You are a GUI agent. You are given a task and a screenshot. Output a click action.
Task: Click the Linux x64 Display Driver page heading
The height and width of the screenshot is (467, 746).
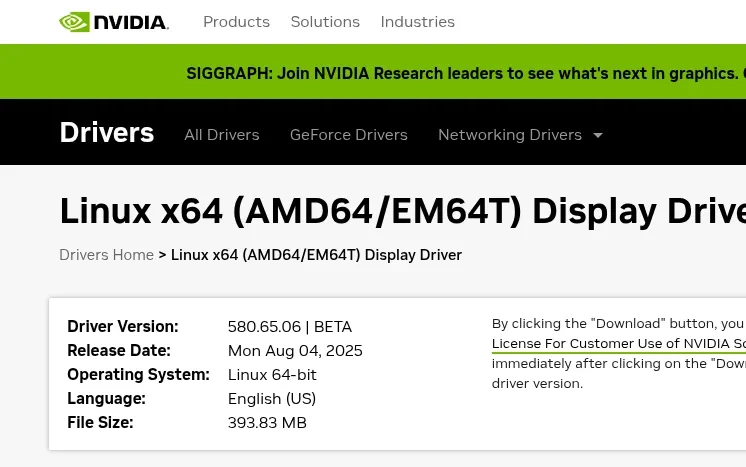(402, 211)
